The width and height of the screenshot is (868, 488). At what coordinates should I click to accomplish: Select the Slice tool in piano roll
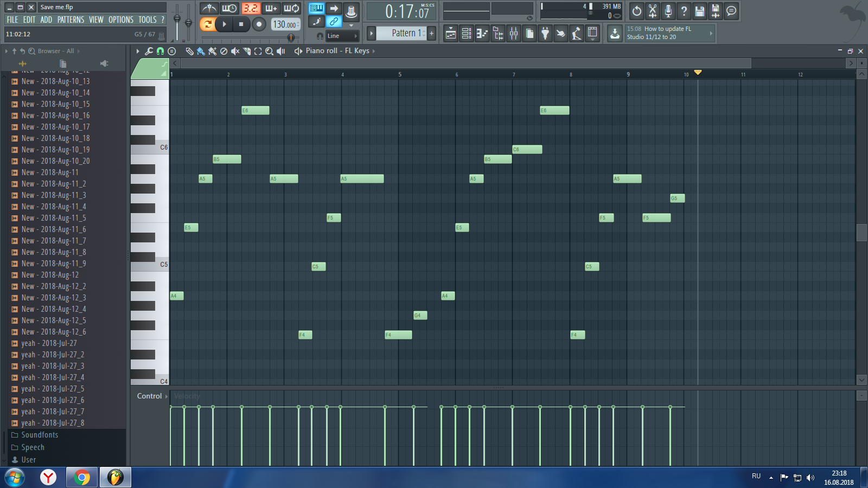(247, 51)
